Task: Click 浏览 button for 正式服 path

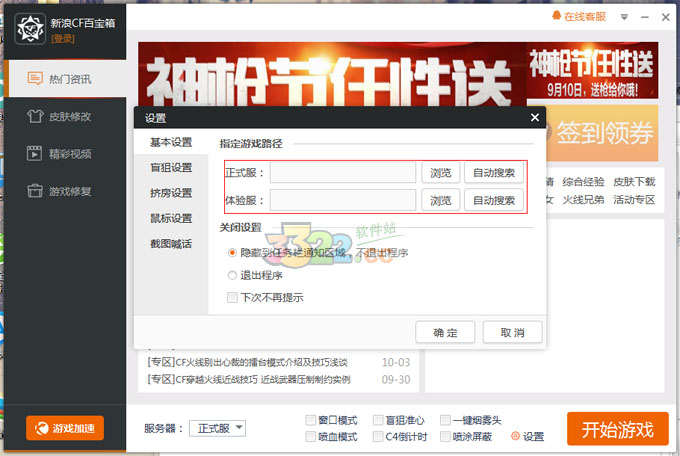Action: point(440,173)
